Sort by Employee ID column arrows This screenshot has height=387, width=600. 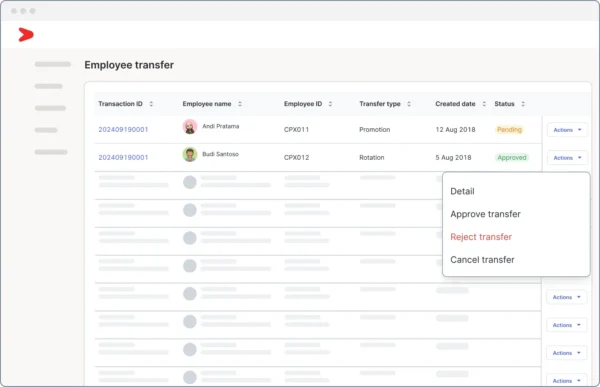pos(330,104)
